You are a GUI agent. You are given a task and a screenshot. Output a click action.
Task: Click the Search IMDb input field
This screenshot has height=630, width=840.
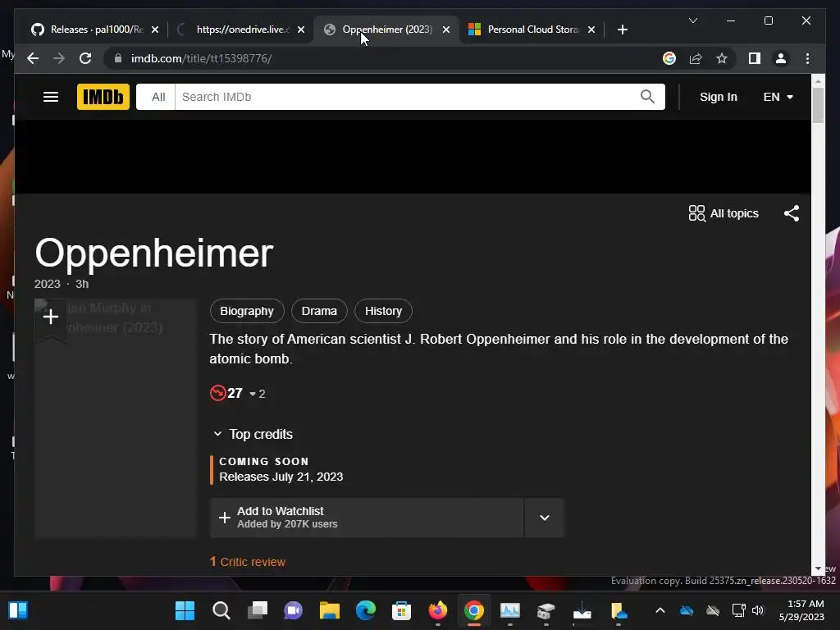tap(407, 97)
